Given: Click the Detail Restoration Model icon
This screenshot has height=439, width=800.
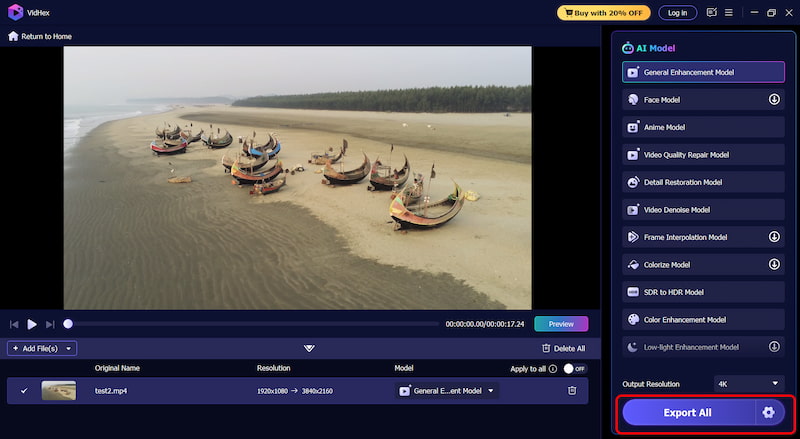Looking at the screenshot, I should (x=633, y=182).
